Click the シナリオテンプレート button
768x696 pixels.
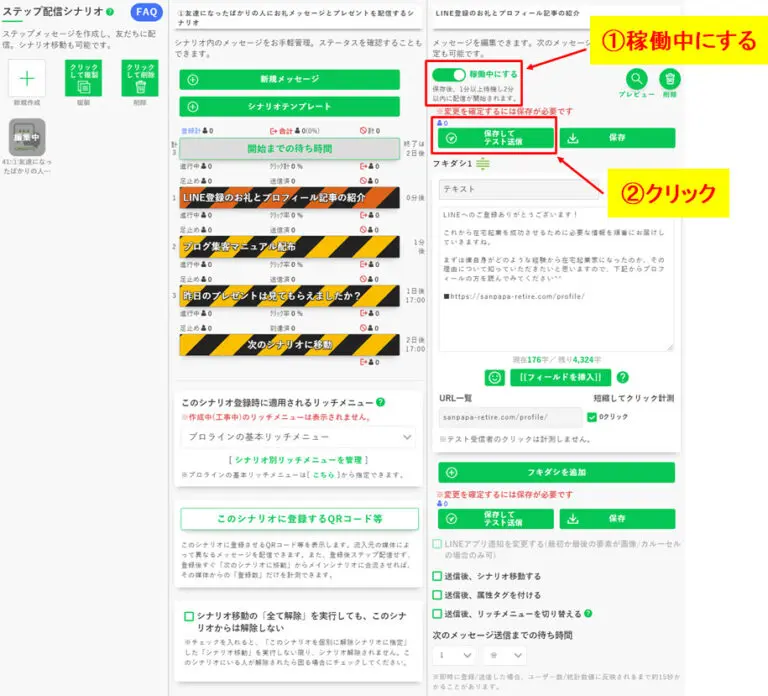[289, 106]
